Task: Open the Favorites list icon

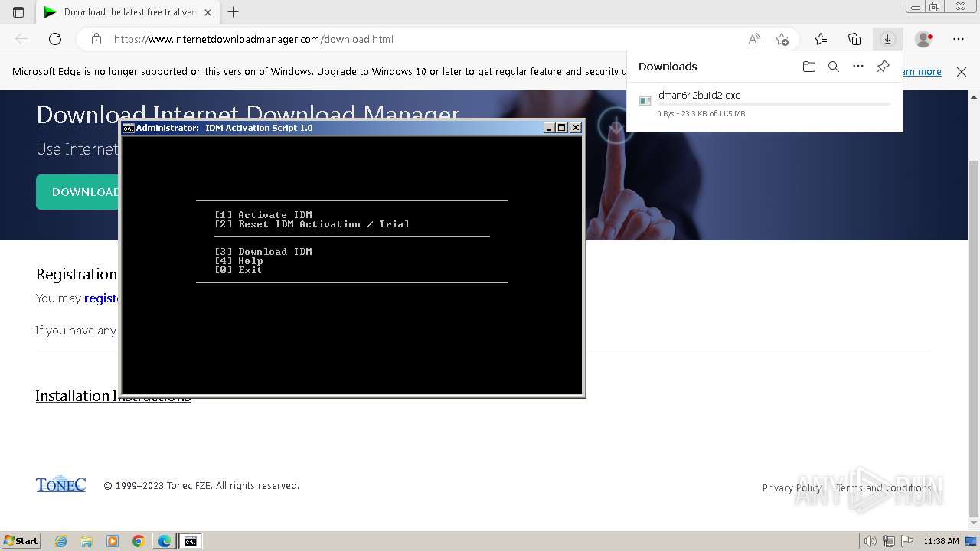Action: point(821,39)
